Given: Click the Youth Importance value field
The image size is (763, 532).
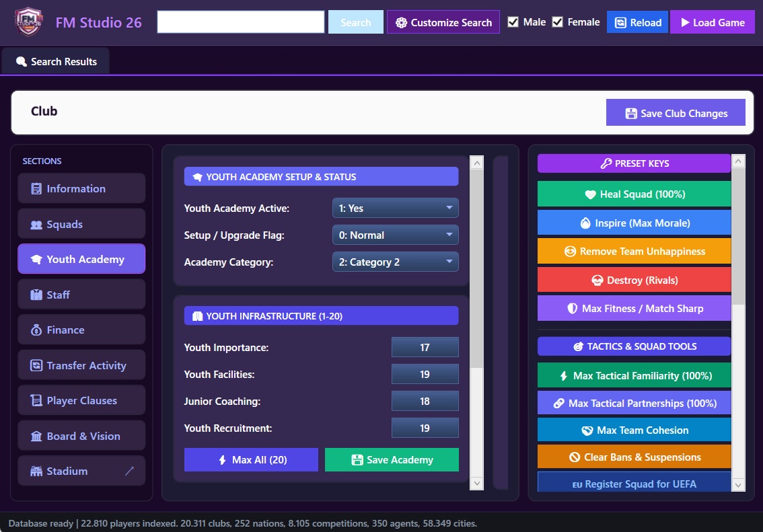Looking at the screenshot, I should (x=425, y=347).
